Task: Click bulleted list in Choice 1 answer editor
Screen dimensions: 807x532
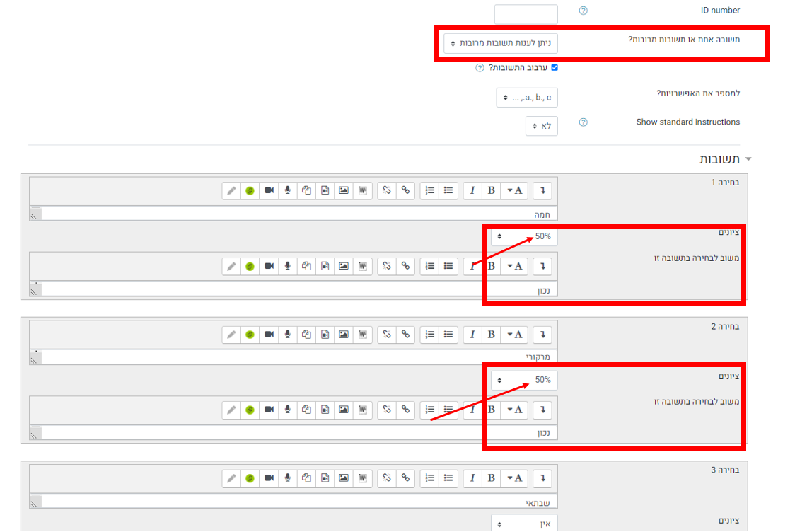Action: [448, 190]
